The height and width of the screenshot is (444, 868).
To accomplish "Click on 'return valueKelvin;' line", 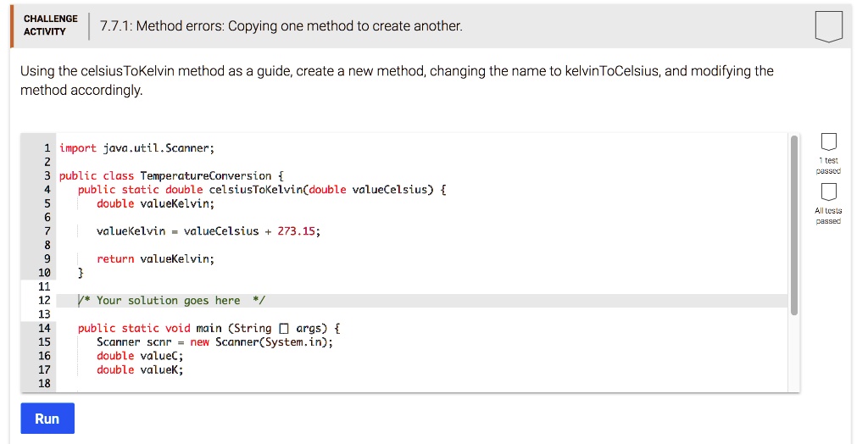I will click(155, 259).
